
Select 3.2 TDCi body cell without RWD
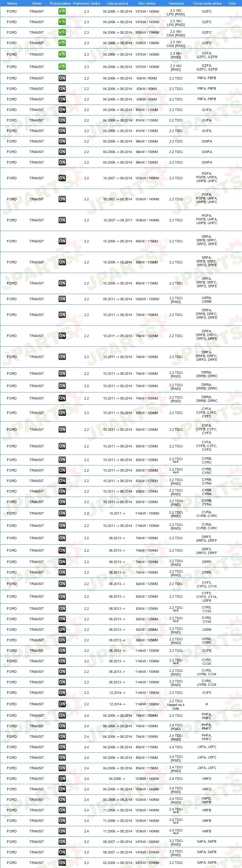pos(176,863)
